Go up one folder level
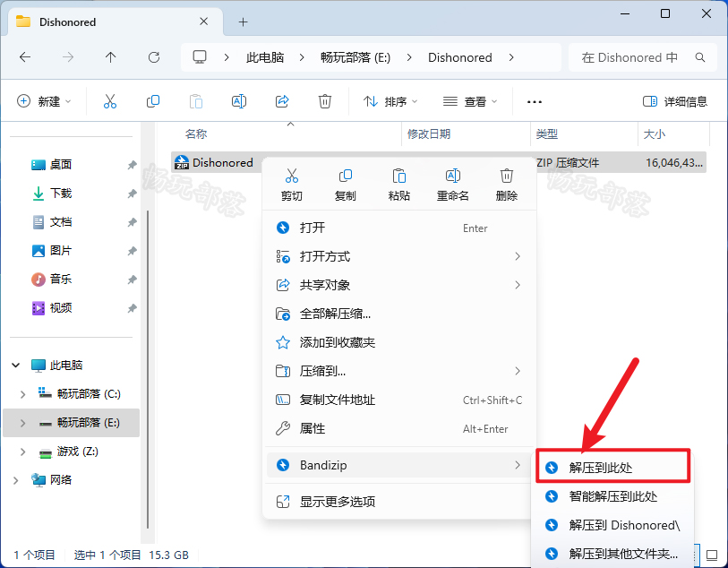 [x=110, y=57]
